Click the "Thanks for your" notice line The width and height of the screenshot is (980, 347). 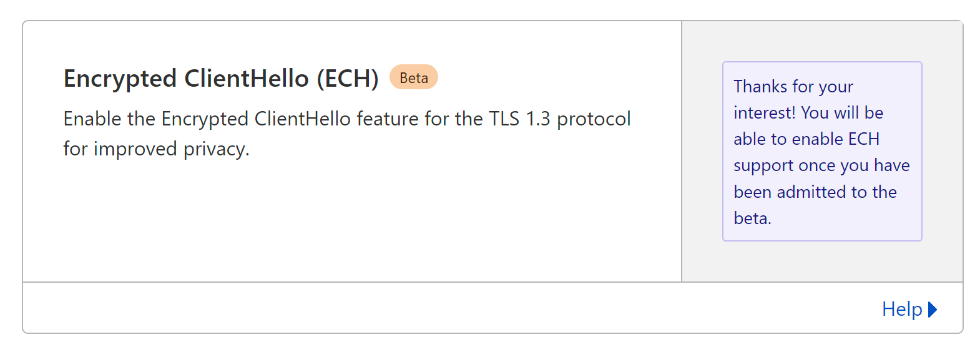tap(793, 87)
